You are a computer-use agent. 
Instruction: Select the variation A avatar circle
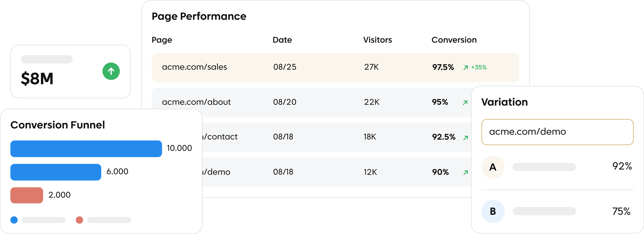pyautogui.click(x=493, y=167)
